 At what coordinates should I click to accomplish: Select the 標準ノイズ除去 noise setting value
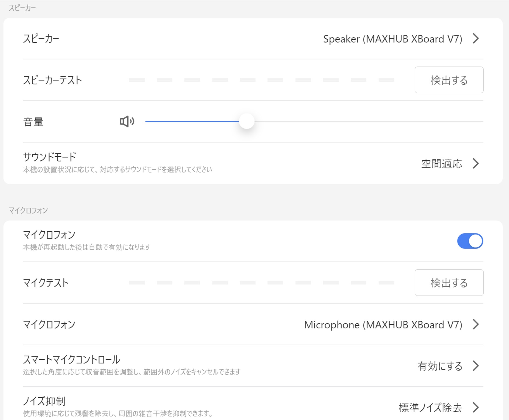430,408
